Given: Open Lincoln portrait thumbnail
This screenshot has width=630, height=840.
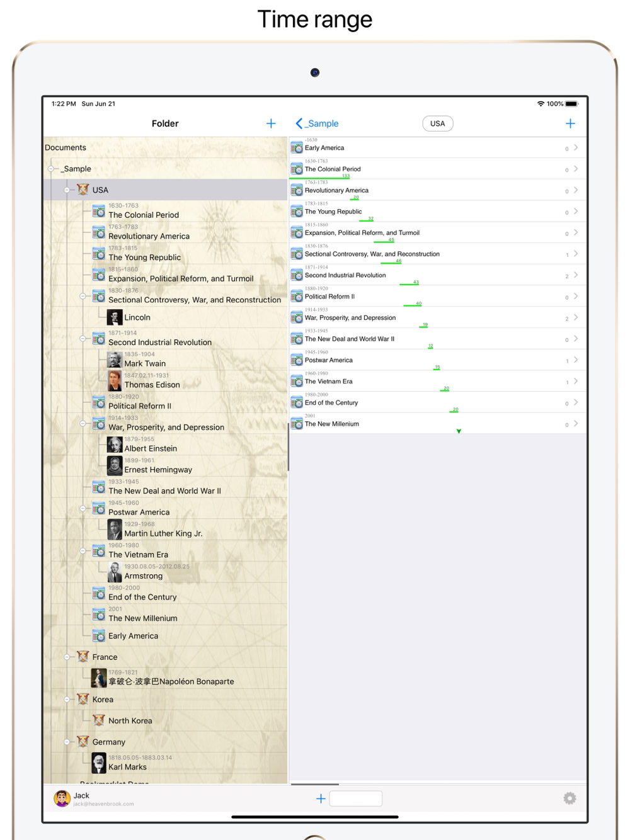Looking at the screenshot, I should coord(115,317).
